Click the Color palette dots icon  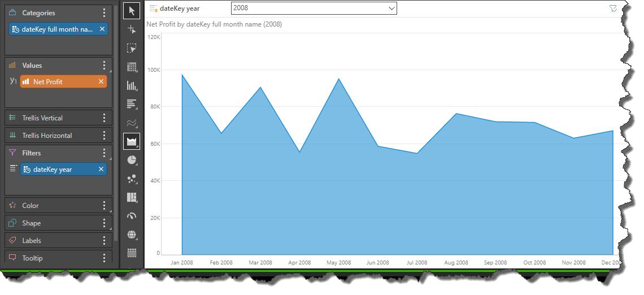(x=12, y=206)
